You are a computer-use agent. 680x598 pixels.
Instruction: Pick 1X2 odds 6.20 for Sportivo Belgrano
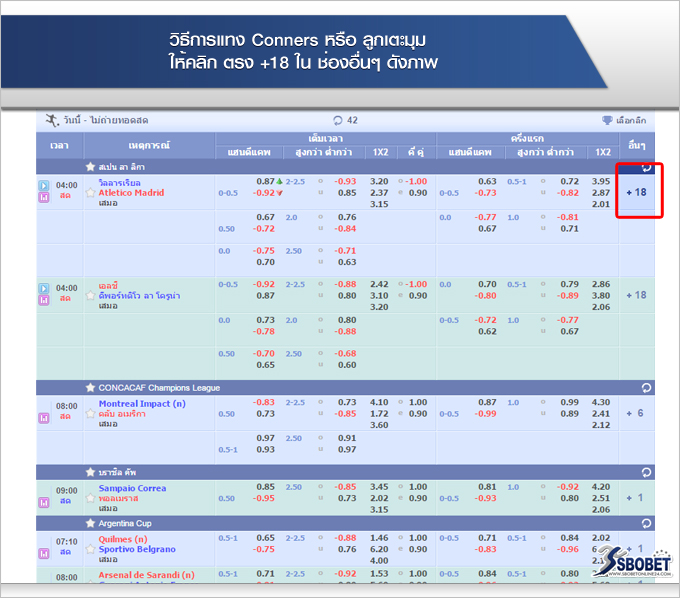pos(379,549)
